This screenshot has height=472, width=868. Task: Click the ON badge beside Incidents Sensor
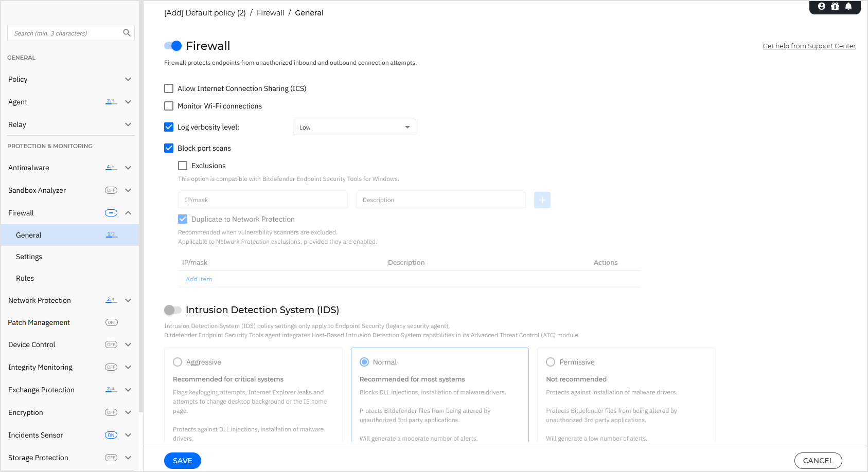[x=111, y=435]
